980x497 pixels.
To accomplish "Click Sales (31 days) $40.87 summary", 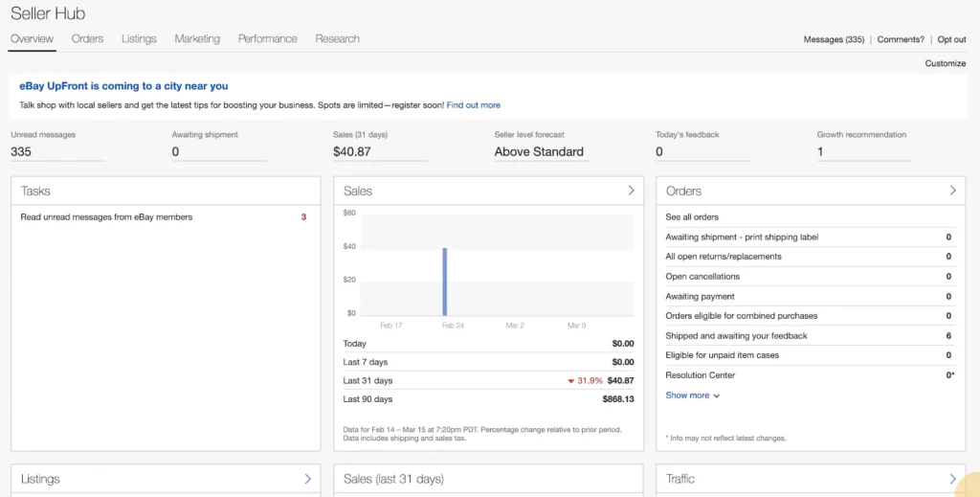I will coord(352,152).
